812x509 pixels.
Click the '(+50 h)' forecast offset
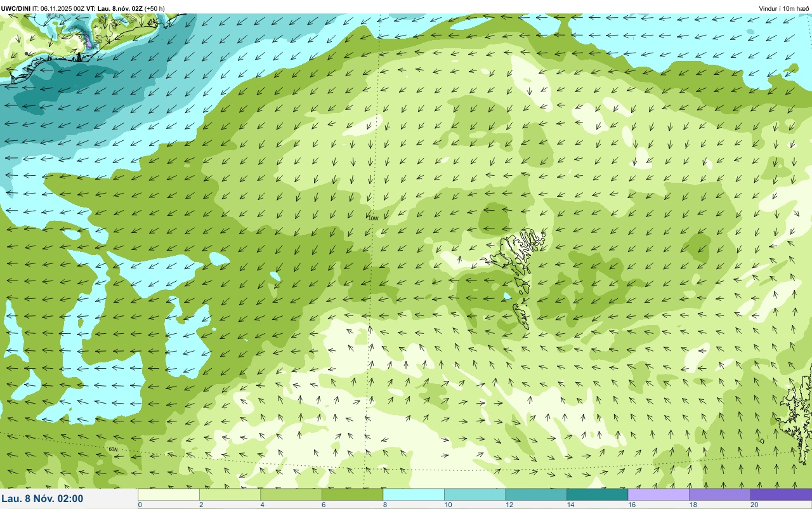[155, 8]
